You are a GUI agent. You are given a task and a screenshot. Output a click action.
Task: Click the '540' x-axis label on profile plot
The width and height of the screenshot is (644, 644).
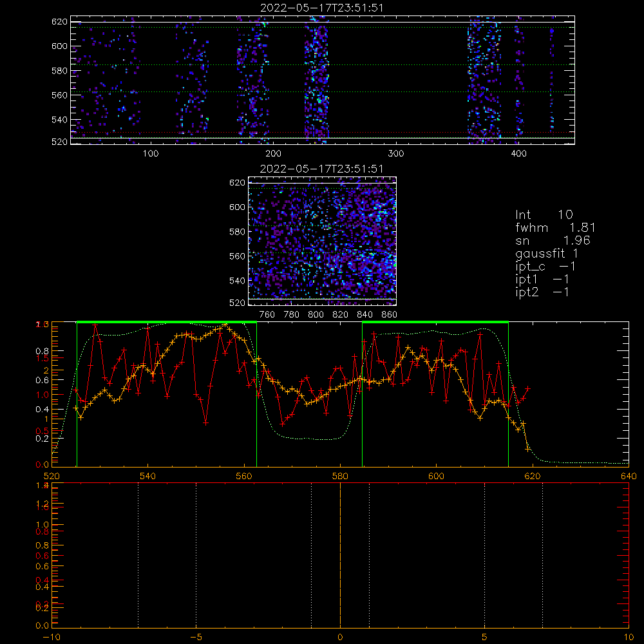pos(148,476)
